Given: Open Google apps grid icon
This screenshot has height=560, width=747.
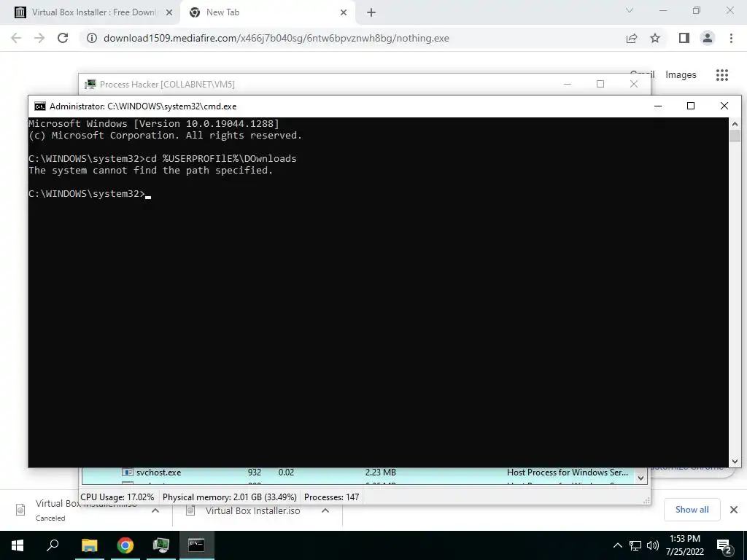Looking at the screenshot, I should point(722,75).
